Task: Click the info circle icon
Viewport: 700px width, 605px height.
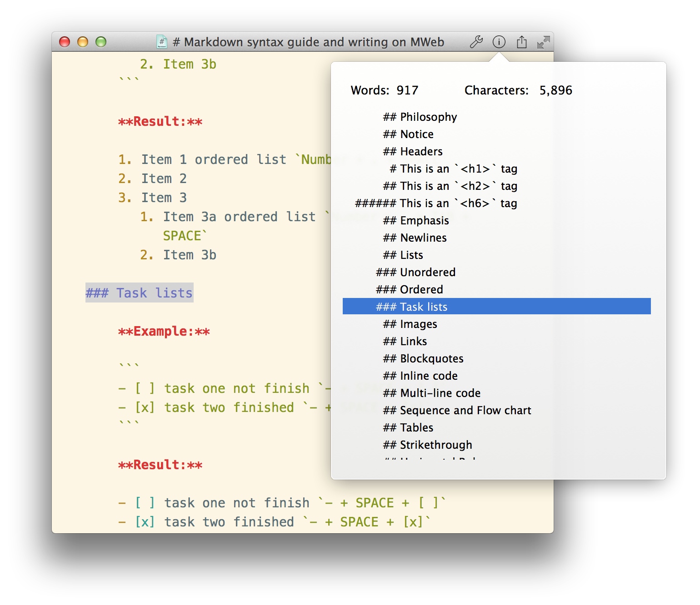Action: (499, 42)
